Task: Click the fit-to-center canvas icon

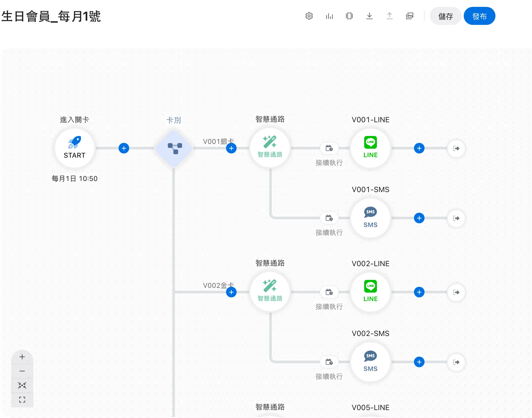Action: coord(22,385)
